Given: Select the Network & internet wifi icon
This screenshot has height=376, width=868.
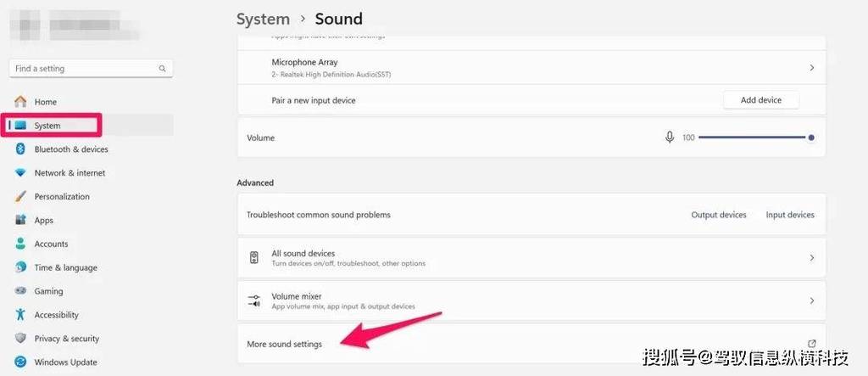Looking at the screenshot, I should pos(20,173).
